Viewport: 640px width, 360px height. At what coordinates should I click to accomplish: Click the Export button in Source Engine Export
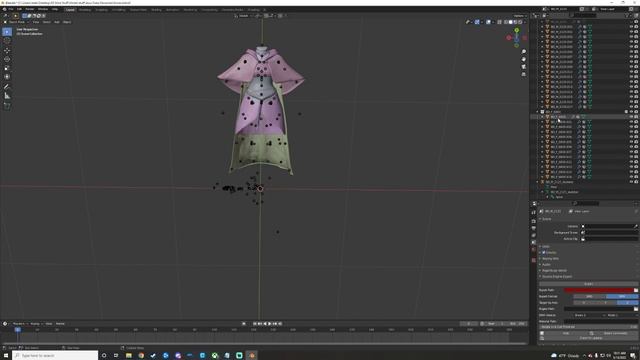[x=588, y=284]
